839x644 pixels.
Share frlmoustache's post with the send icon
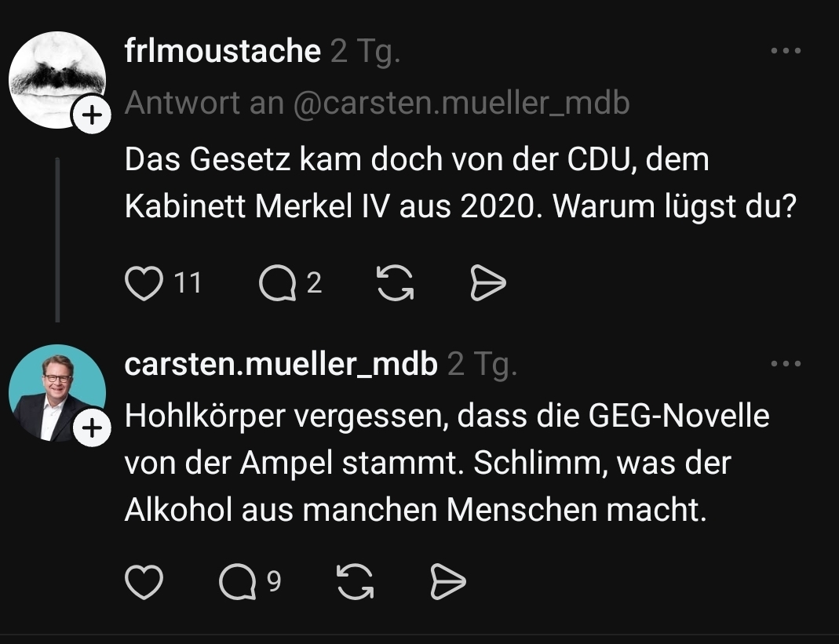tap(487, 284)
